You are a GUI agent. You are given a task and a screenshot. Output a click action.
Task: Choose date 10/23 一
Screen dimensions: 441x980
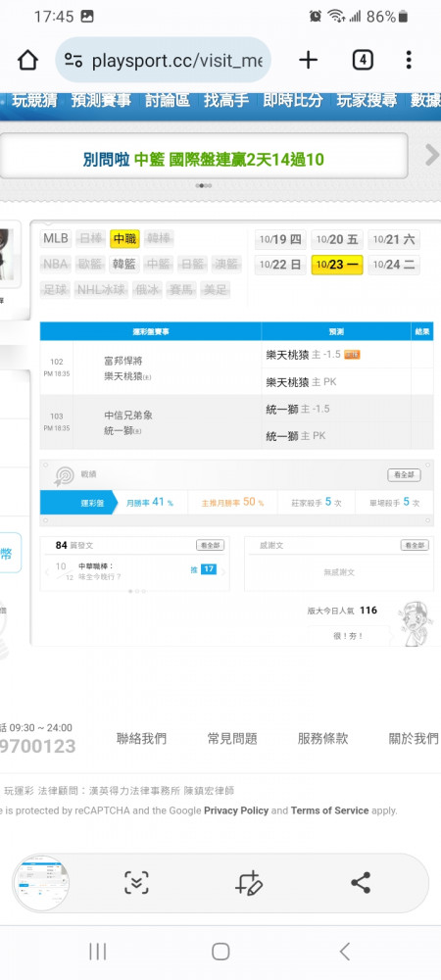337,265
